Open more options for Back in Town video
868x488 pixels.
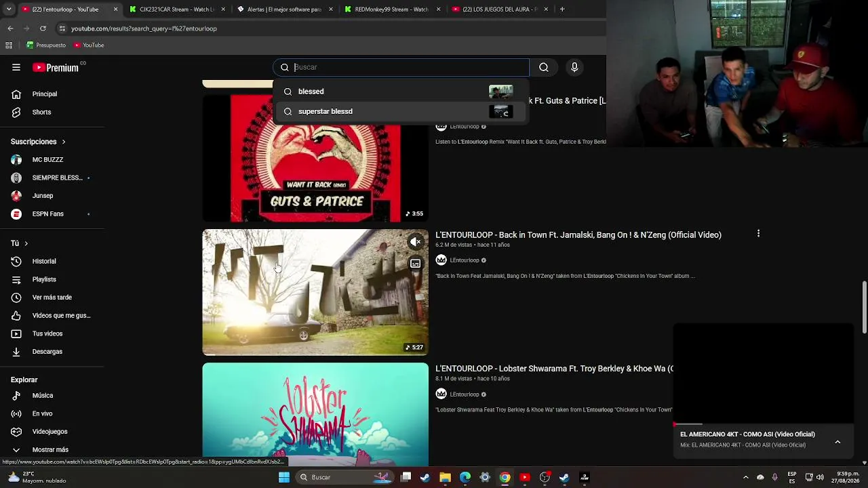pos(758,234)
